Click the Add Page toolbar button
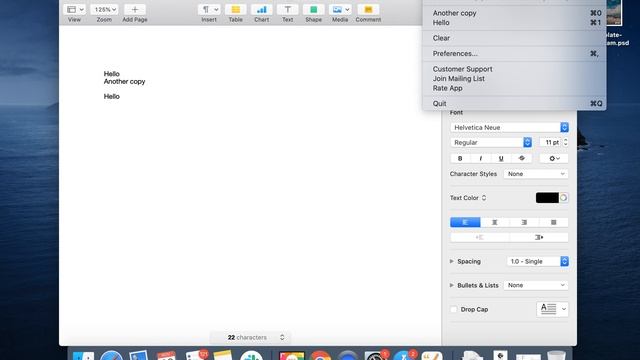The height and width of the screenshot is (360, 640). pos(135,9)
